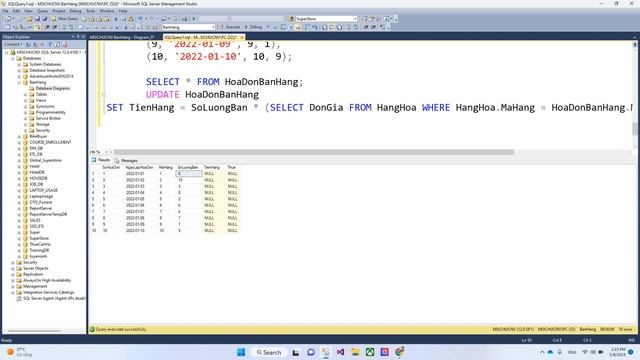Select the Service Broker folder
The image size is (640, 360).
pyautogui.click(x=48, y=118)
